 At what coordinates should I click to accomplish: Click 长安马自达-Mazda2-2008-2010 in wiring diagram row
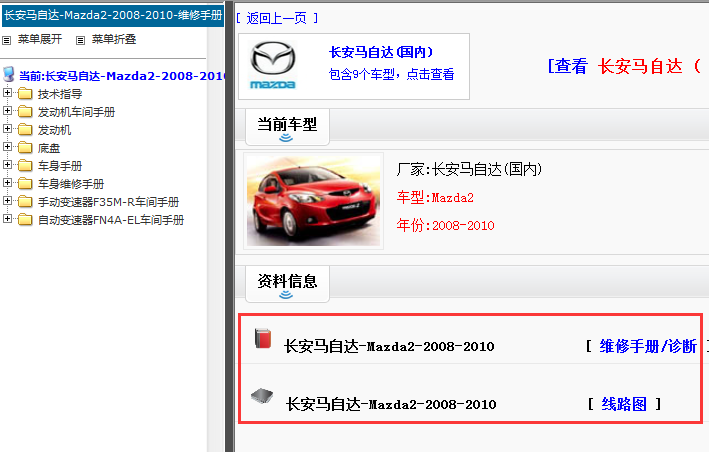point(391,404)
